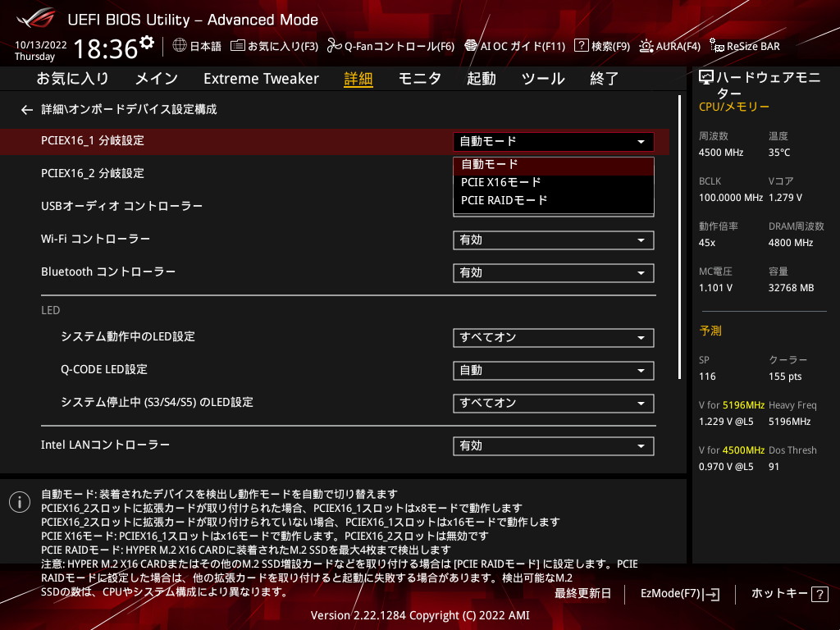
Task: Open Q-CODE LED設定 dropdown
Action: click(x=554, y=370)
